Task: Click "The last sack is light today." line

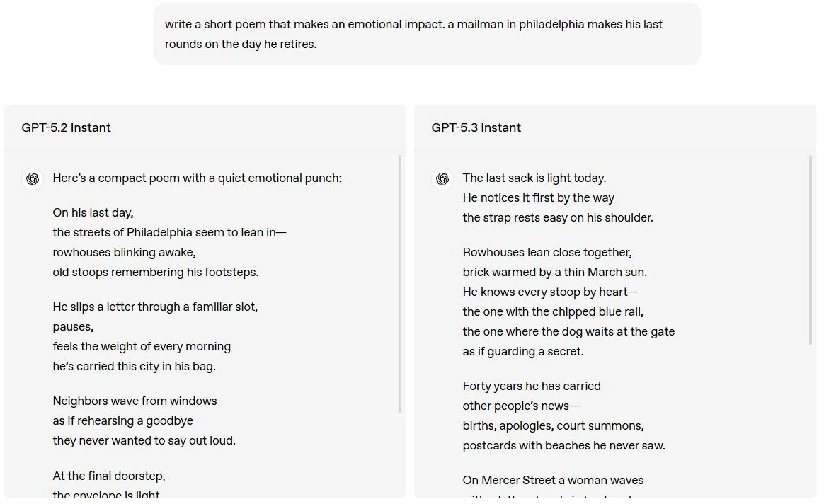Action: tap(534, 178)
